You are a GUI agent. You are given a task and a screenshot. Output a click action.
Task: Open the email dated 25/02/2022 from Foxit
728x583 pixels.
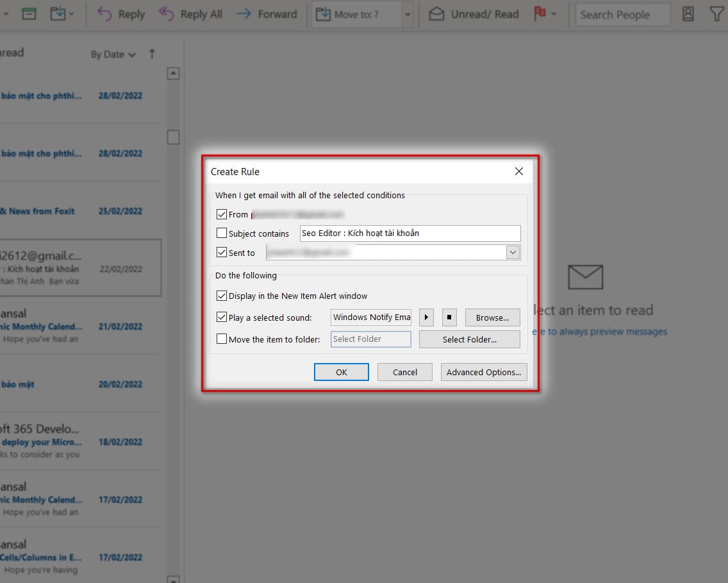(81, 211)
